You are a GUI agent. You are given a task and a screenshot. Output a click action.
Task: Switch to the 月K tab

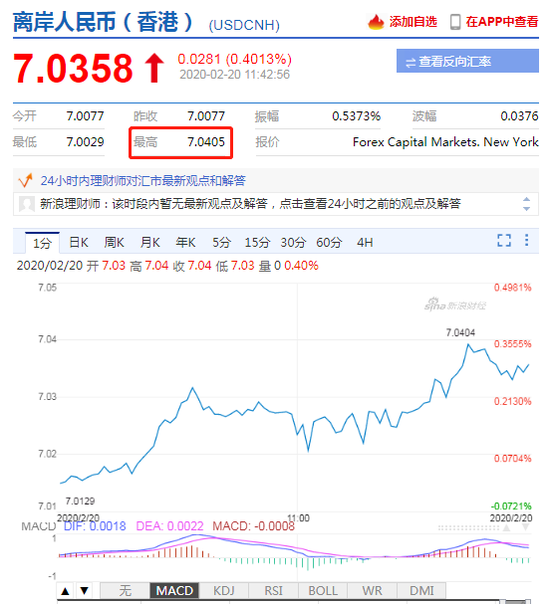coord(150,242)
